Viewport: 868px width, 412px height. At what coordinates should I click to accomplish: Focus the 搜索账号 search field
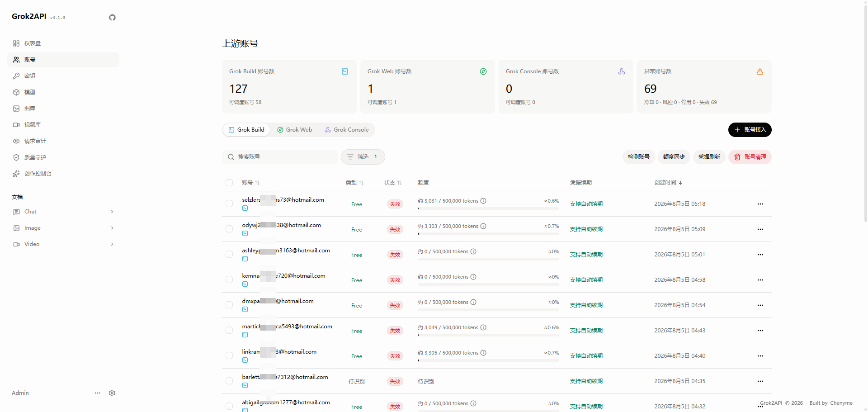tap(280, 157)
